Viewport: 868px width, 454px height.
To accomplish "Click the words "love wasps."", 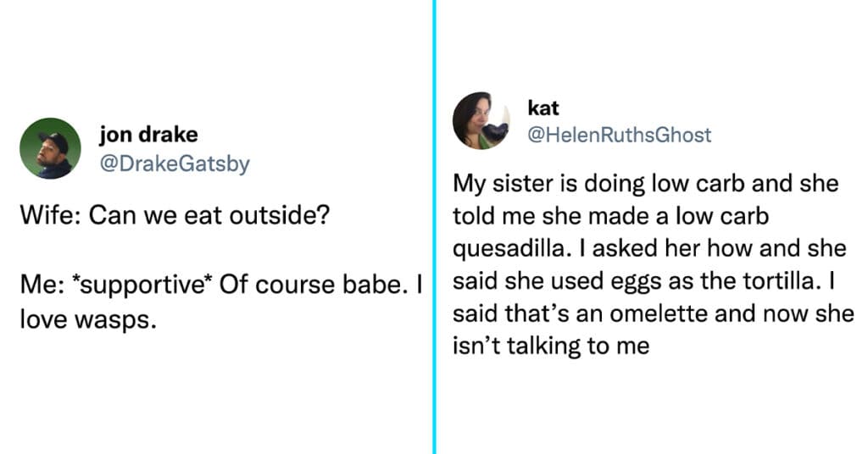I will (88, 319).
